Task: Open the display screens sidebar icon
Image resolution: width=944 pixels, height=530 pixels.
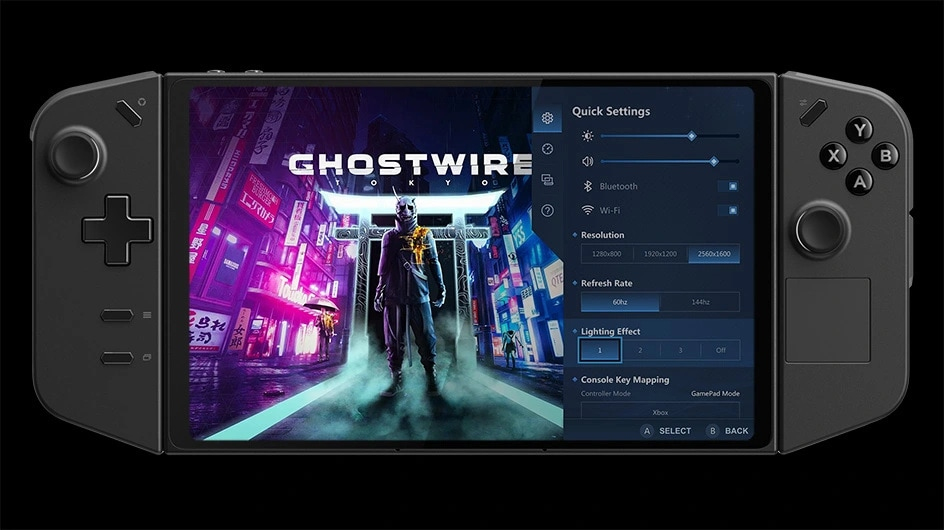Action: 547,179
